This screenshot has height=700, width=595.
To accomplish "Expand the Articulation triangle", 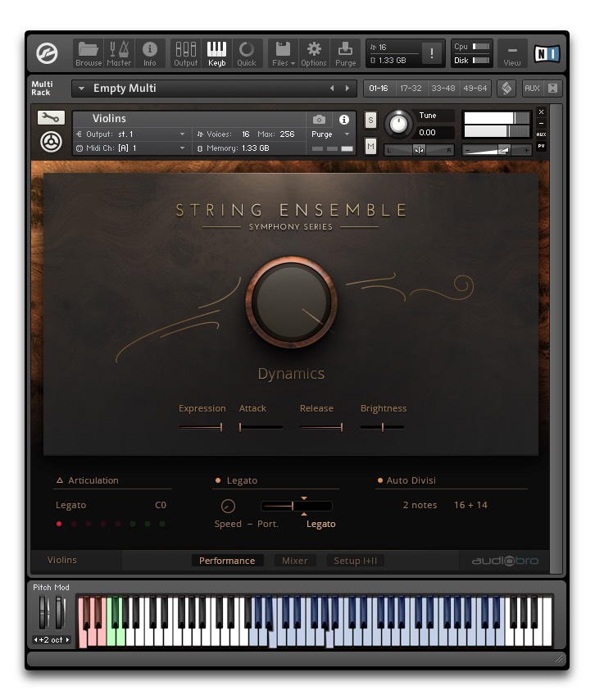I will (x=60, y=480).
